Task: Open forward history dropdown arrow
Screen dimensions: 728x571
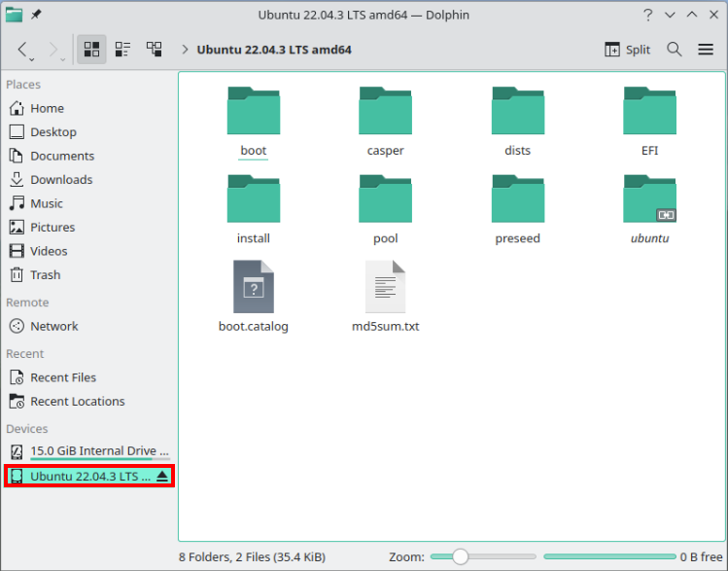Action: point(62,59)
